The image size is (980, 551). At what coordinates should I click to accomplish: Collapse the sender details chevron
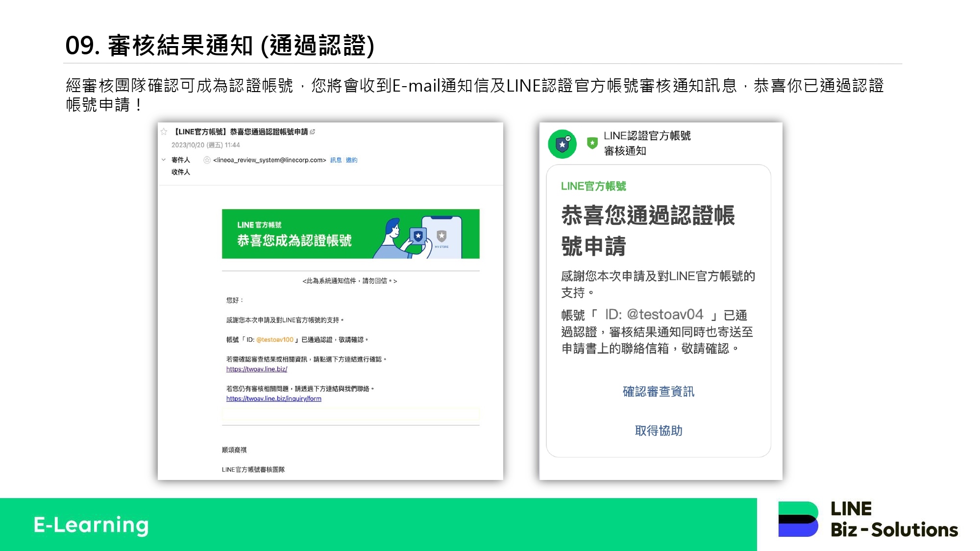[164, 160]
